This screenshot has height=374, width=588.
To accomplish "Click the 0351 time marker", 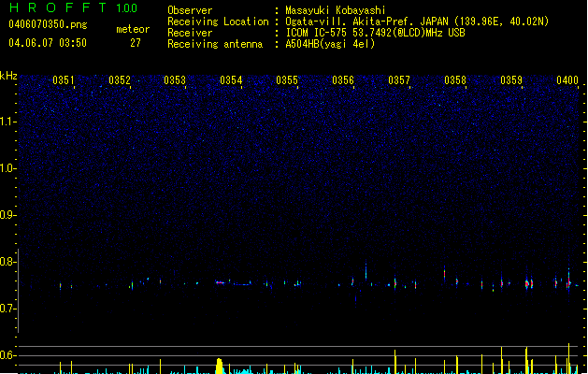I will point(64,80).
